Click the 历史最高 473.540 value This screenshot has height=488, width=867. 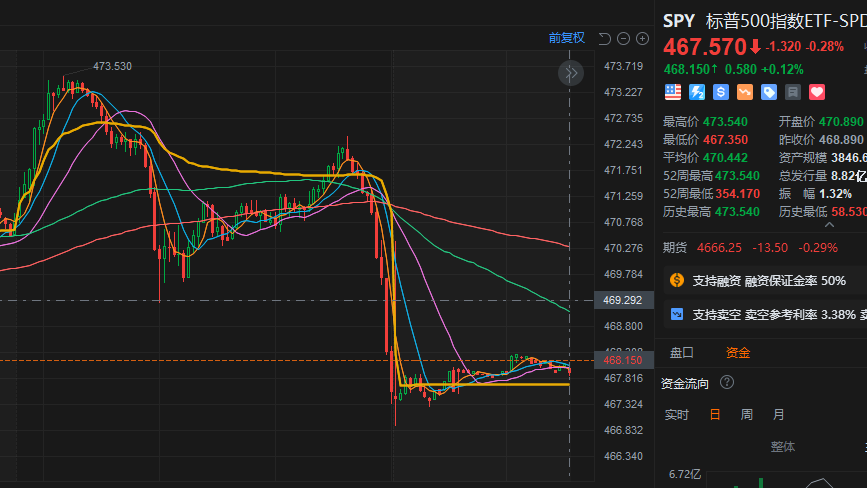[737, 212]
